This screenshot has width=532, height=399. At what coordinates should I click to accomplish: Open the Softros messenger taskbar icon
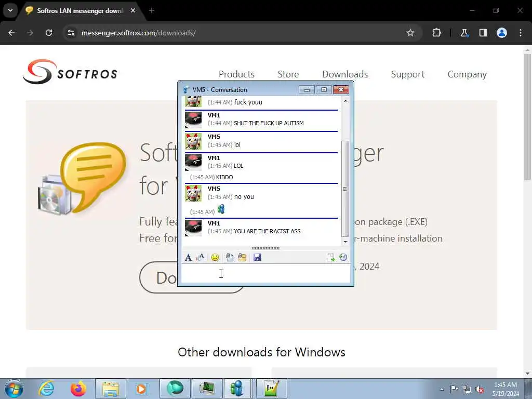point(236,389)
